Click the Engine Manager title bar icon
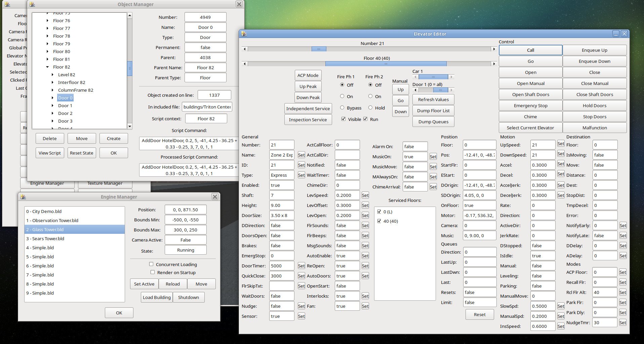The width and height of the screenshot is (644, 344). point(23,197)
